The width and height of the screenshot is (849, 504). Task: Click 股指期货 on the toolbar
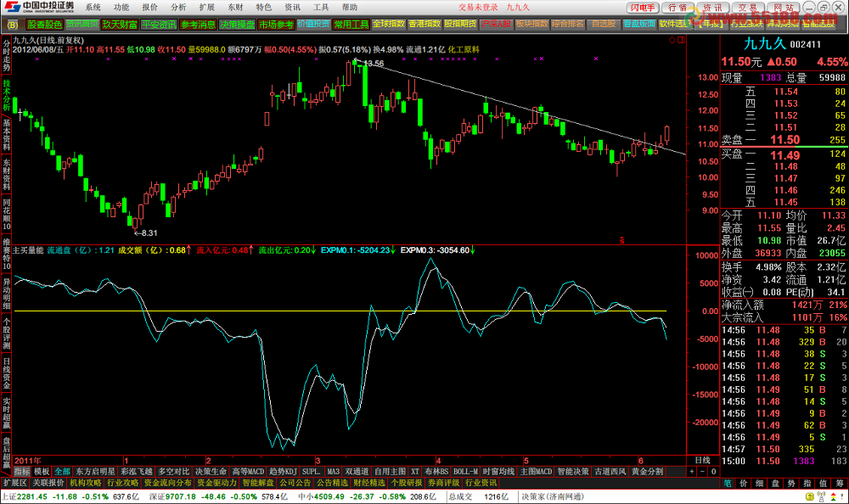(460, 24)
